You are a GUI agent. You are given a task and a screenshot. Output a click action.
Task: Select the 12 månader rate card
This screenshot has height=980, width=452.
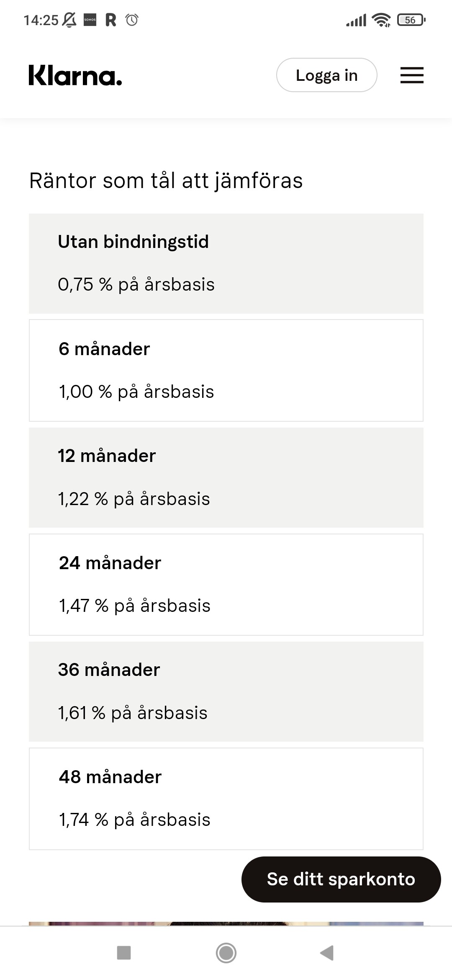pos(226,477)
